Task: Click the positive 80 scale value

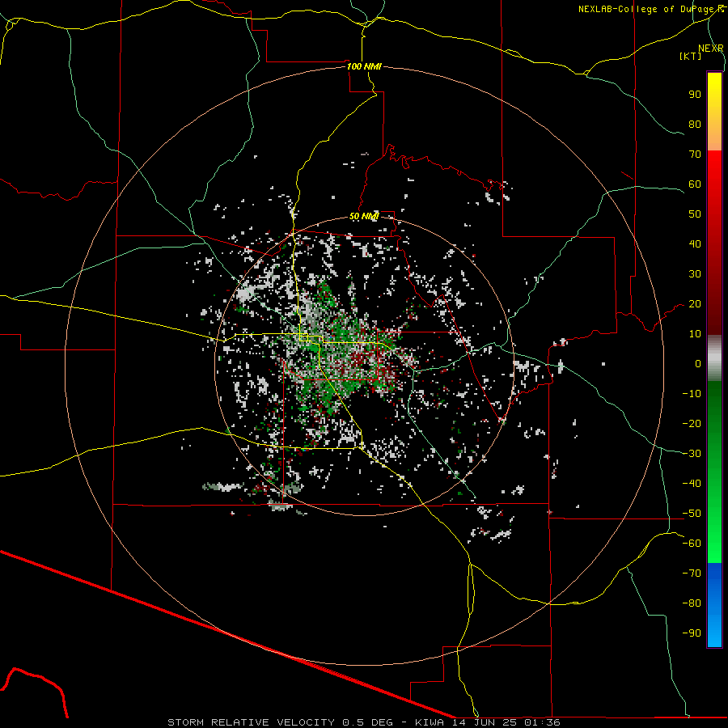Action: (x=695, y=125)
